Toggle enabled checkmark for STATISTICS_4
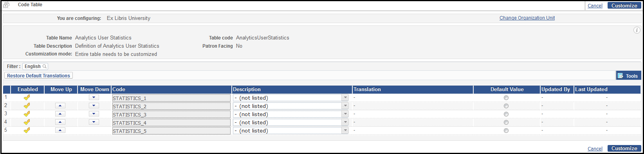 [x=27, y=122]
